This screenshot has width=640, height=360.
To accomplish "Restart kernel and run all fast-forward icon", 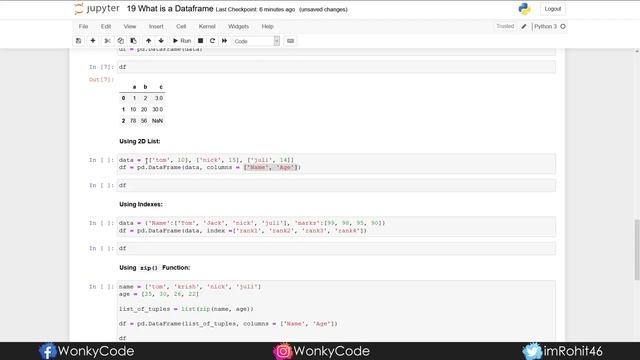I will 224,41.
